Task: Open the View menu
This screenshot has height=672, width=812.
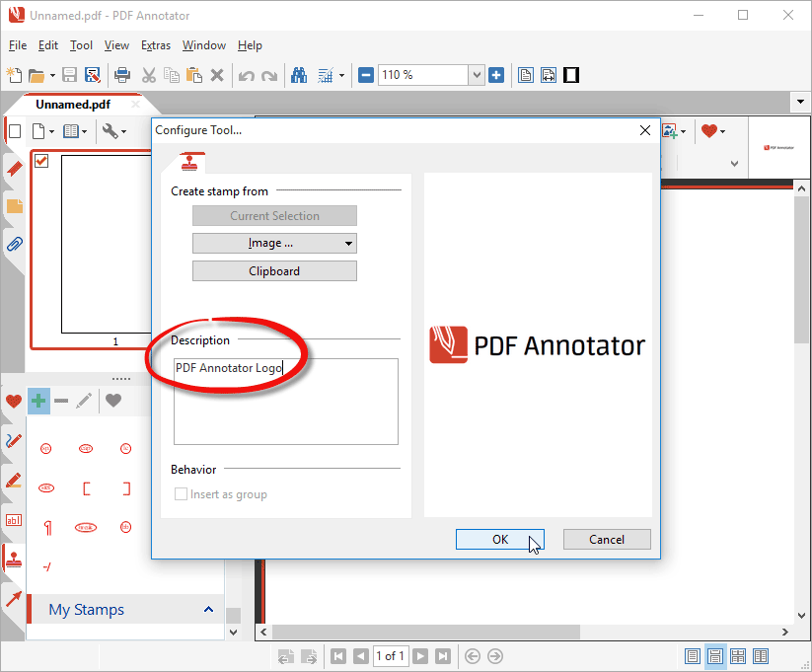Action: point(116,45)
